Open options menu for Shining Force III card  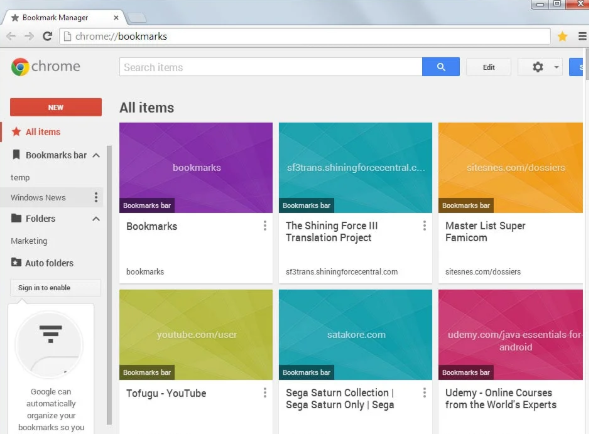click(424, 225)
